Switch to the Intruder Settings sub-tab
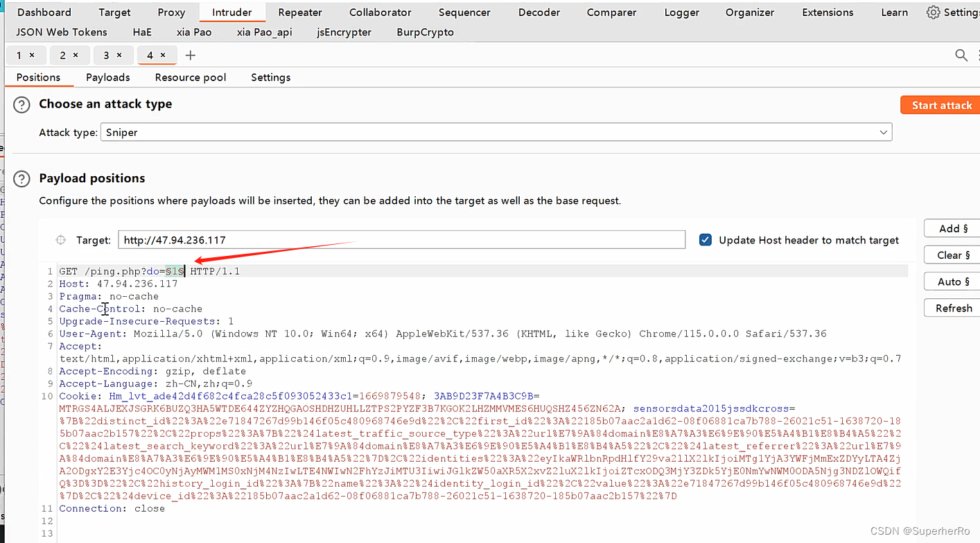The image size is (980, 543). point(270,77)
